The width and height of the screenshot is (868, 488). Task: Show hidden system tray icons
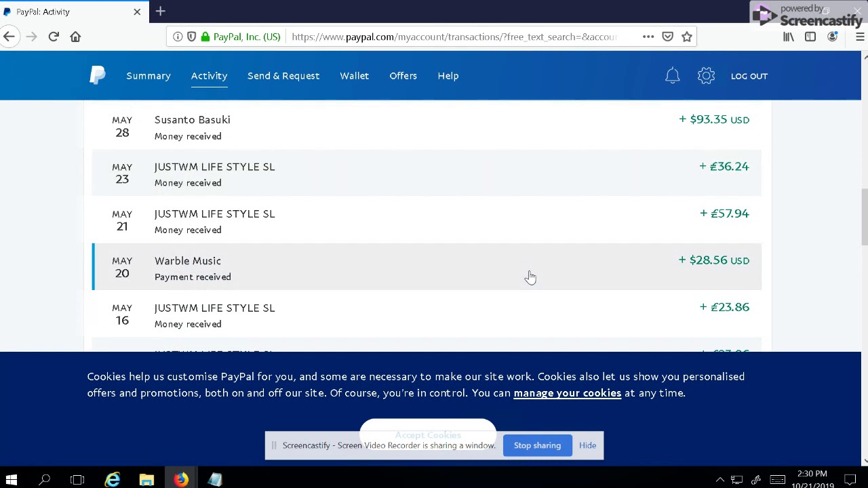point(720,480)
